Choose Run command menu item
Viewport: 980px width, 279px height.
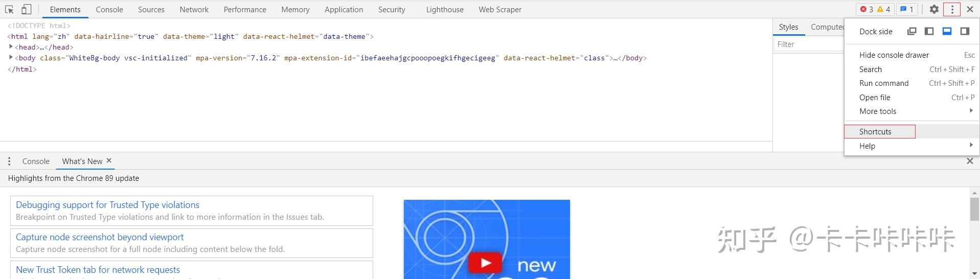pos(912,83)
